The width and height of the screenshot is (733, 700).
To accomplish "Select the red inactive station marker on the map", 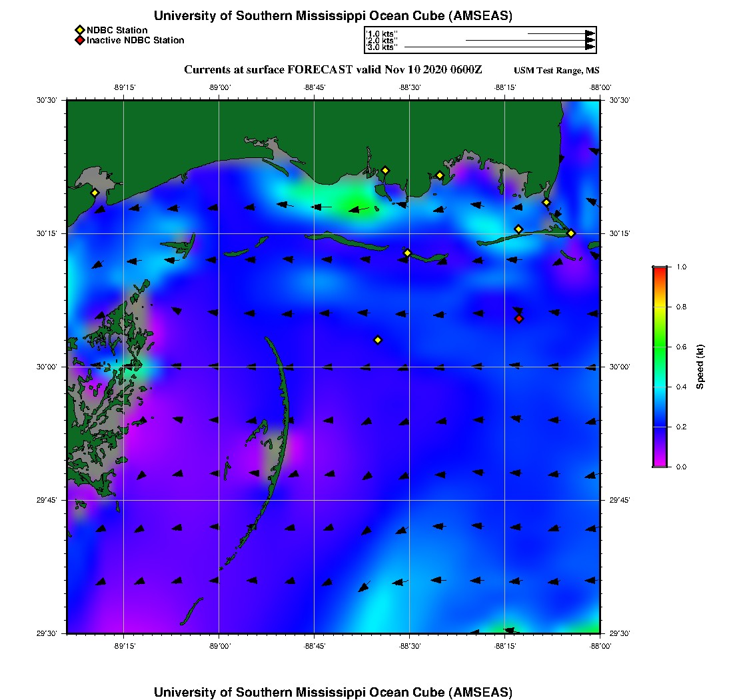I will click(x=519, y=319).
